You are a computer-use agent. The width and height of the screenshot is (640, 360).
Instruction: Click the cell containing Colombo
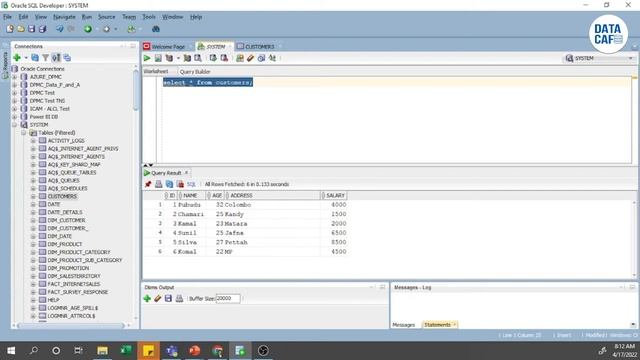(x=273, y=205)
